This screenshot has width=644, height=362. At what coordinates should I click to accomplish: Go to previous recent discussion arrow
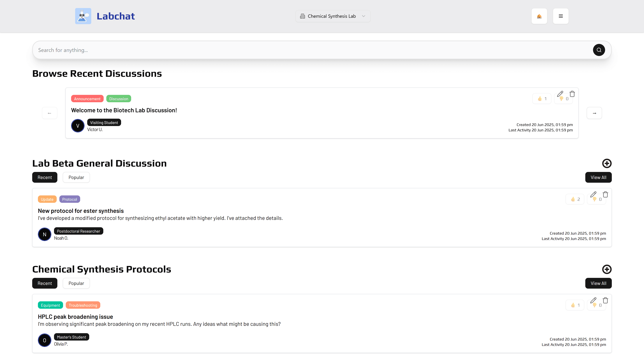(49, 113)
